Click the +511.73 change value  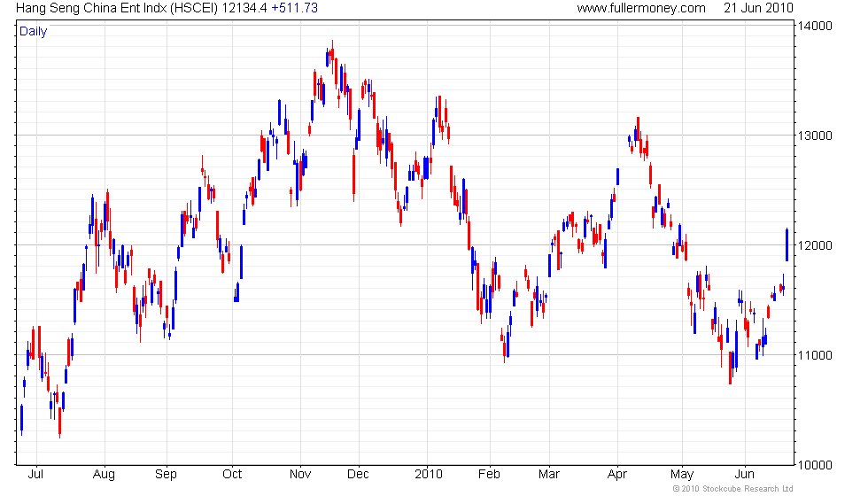(x=294, y=8)
